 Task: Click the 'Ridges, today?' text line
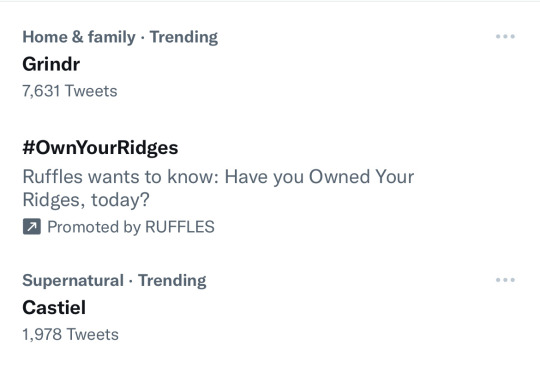(x=86, y=200)
